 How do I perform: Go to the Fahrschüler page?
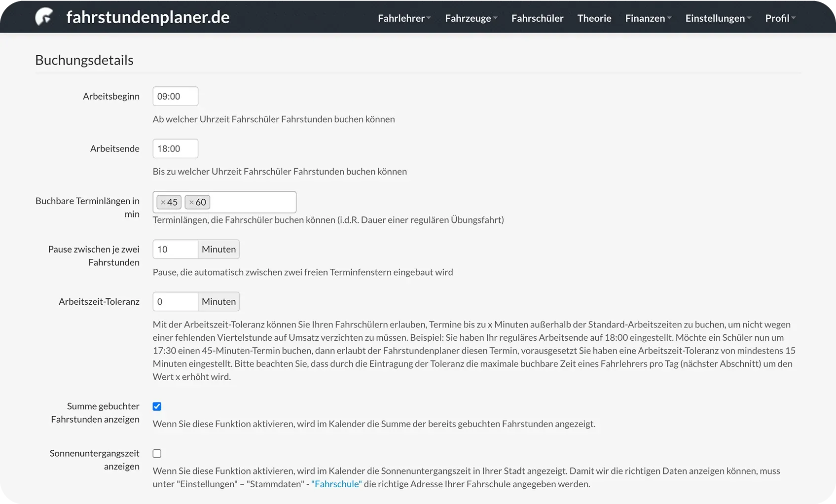537,18
